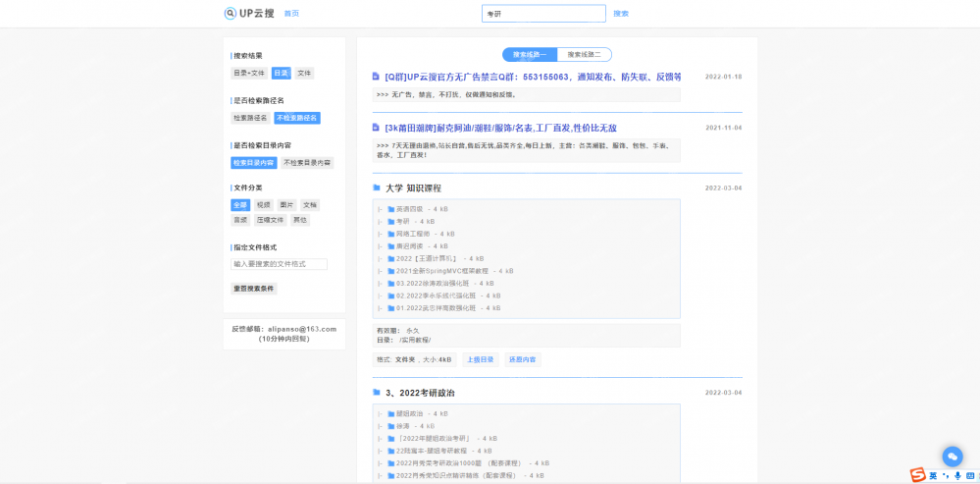Image resolution: width=980 pixels, height=484 pixels.
Task: Click the folder icon of 网络工程师
Action: [391, 234]
